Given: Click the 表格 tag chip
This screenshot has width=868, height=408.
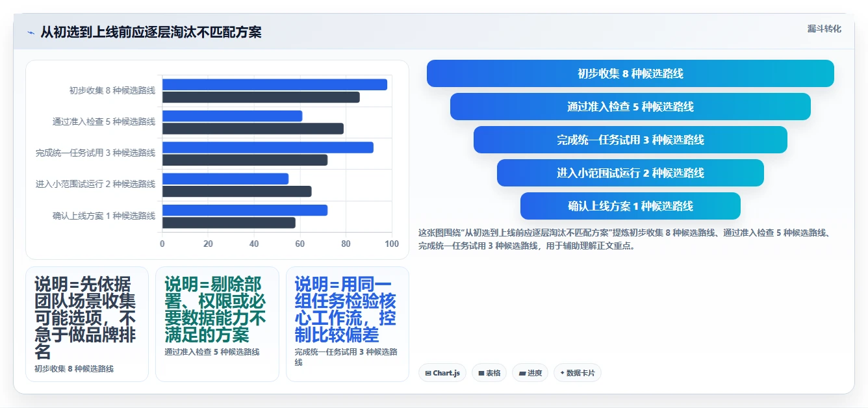Looking at the screenshot, I should point(489,373).
